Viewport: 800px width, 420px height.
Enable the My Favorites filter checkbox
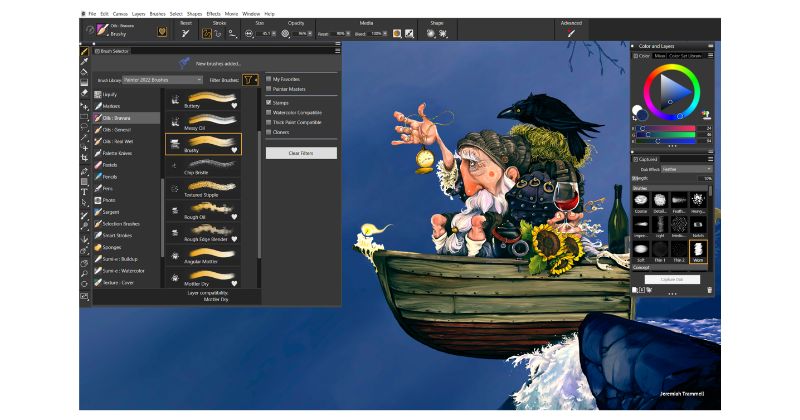[269, 79]
